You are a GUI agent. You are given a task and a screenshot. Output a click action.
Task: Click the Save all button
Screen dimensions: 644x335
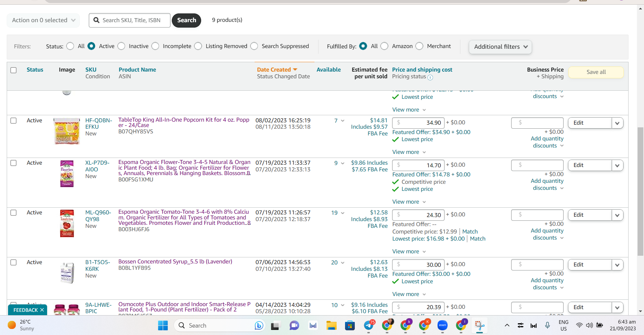coord(596,72)
